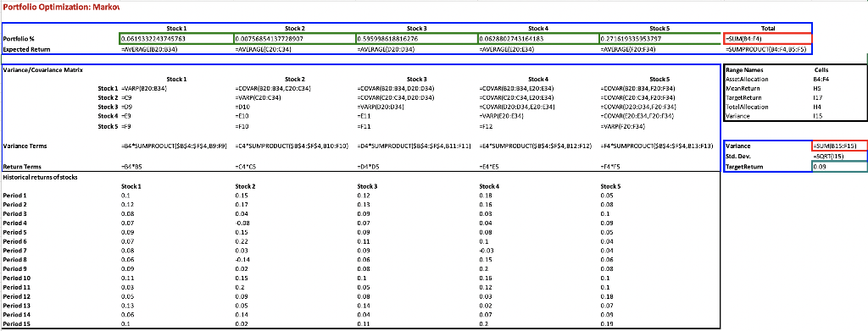Click the 'Total' column header
868x331 pixels.
pyautogui.click(x=768, y=28)
